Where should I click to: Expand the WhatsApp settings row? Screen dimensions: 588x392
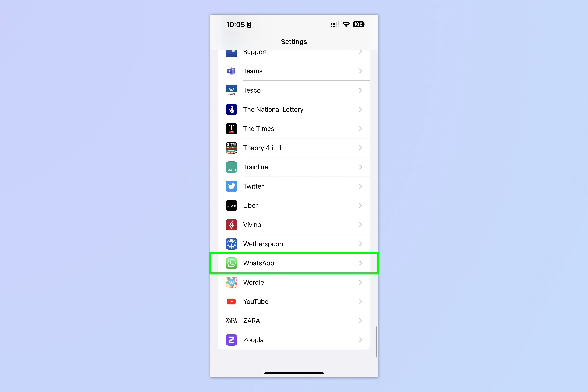tap(294, 263)
